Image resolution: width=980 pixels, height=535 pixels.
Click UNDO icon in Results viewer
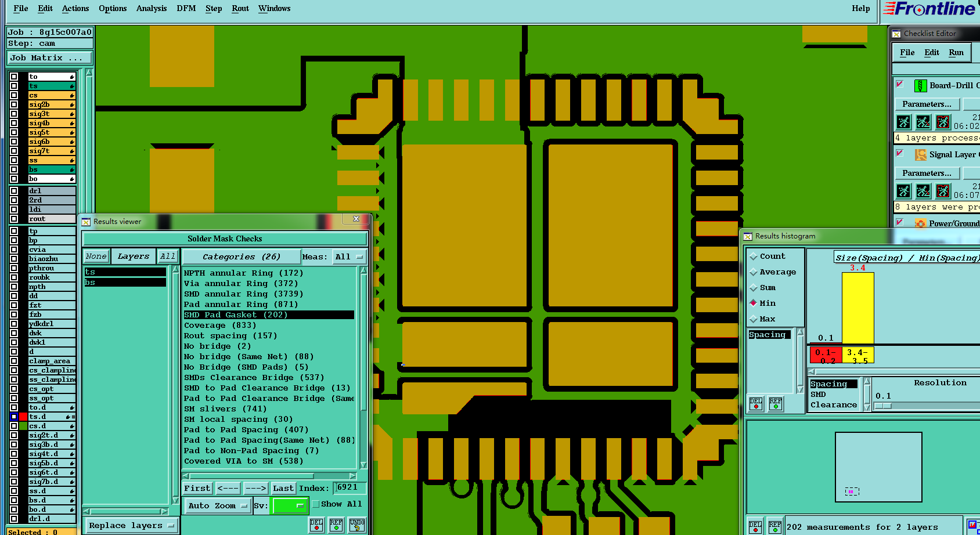coord(356,525)
